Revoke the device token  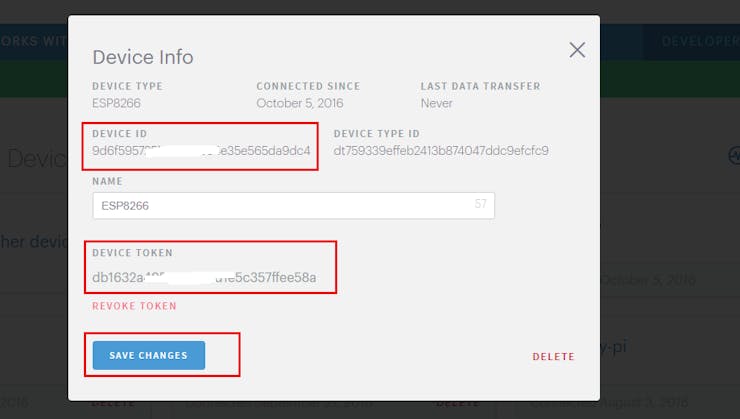134,306
